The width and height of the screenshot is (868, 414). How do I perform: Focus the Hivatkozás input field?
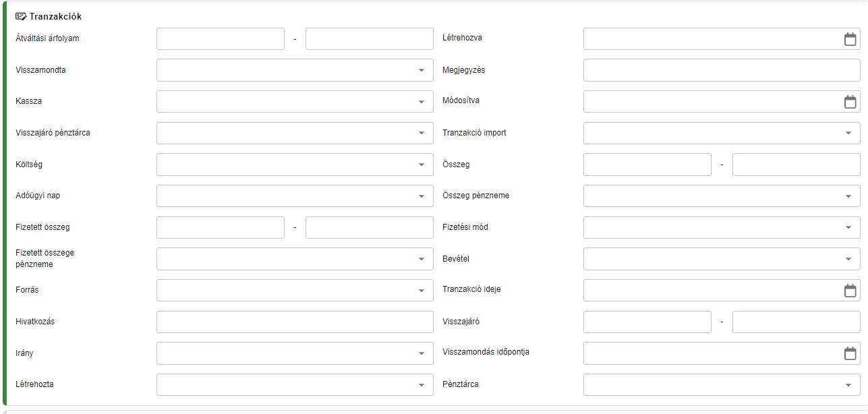tap(295, 322)
